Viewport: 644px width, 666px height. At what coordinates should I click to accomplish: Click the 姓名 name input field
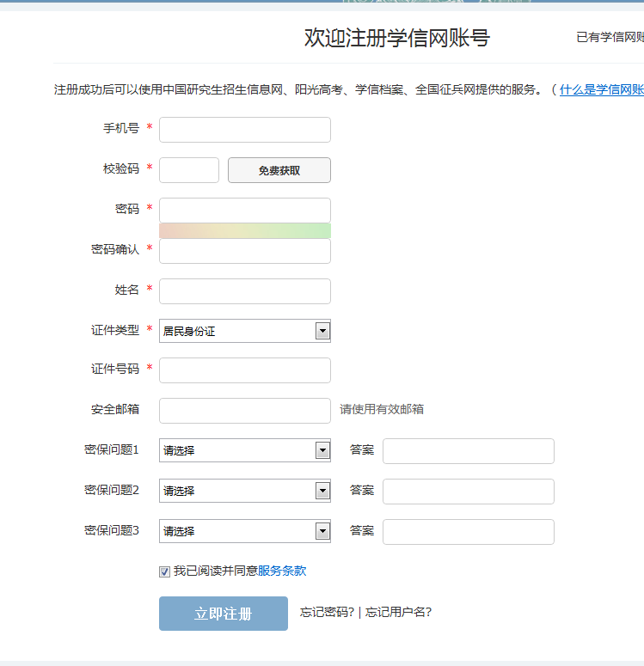[x=244, y=291]
